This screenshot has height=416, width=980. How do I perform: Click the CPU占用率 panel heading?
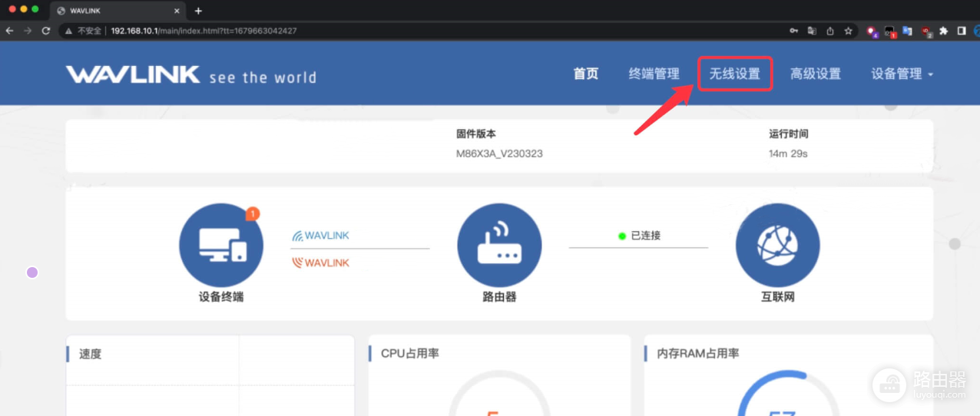click(409, 354)
